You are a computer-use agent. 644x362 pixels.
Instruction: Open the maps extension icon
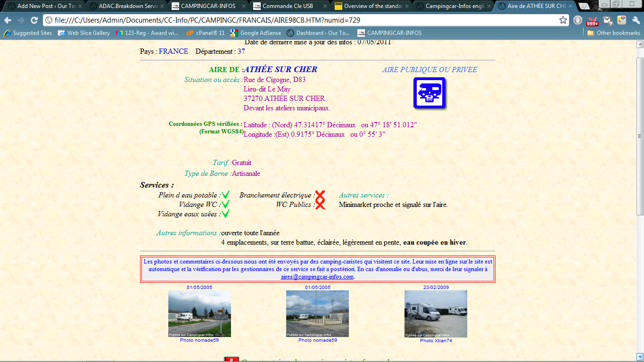(x=621, y=20)
